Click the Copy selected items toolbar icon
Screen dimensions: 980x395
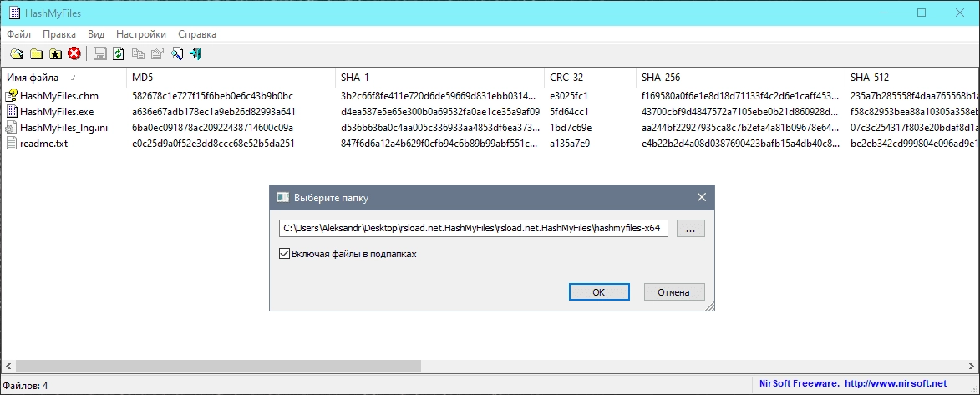(138, 53)
